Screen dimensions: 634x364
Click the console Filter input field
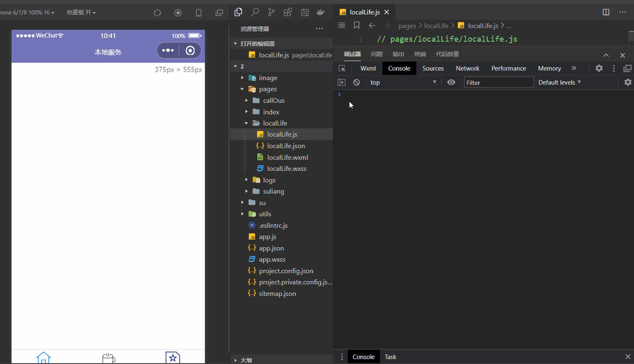(499, 83)
